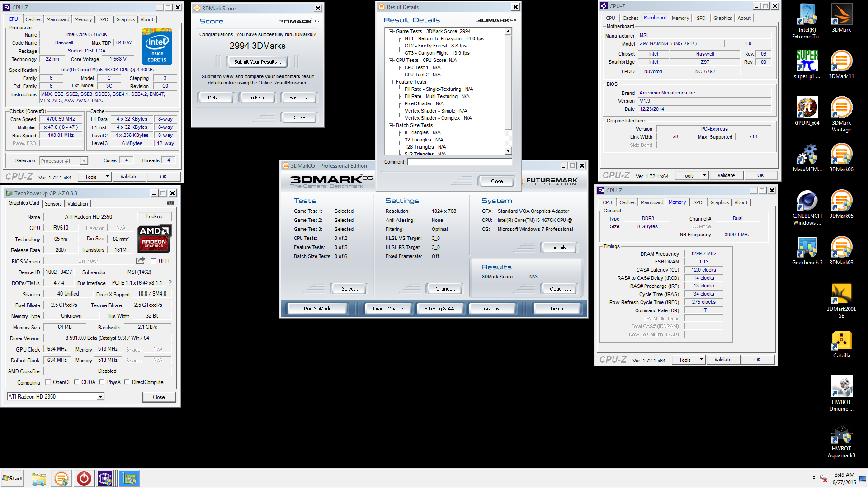Launch 3DMark03 desktop icon

[x=841, y=251]
